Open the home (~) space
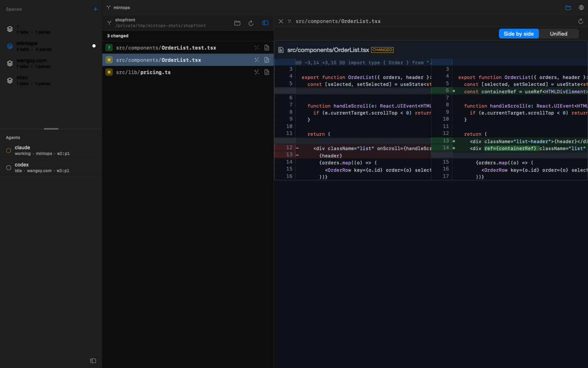588x368 pixels. pos(51,29)
